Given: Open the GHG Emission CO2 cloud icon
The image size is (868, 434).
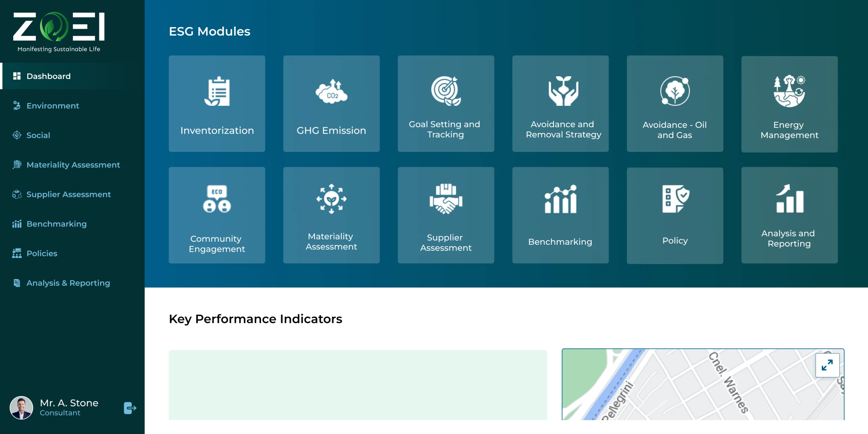Looking at the screenshot, I should tap(331, 91).
